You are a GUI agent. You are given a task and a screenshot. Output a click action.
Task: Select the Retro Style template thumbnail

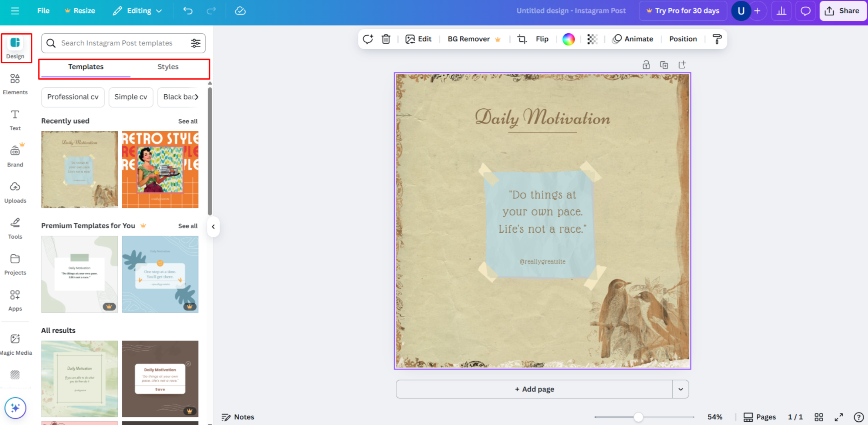160,169
